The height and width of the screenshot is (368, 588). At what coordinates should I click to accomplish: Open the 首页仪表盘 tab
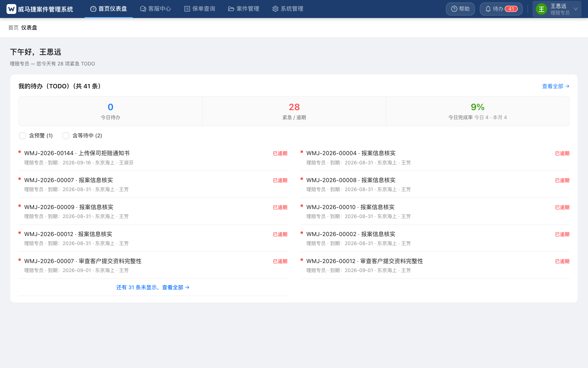point(109,9)
